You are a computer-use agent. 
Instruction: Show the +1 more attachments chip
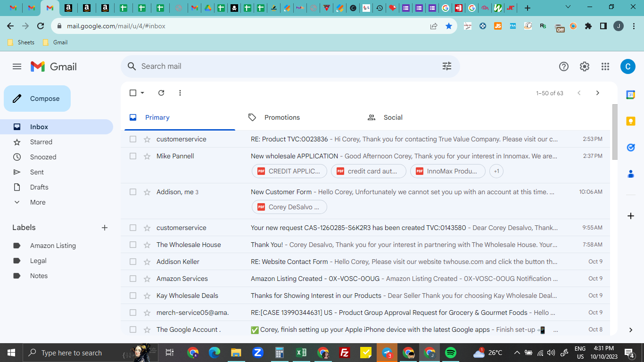pyautogui.click(x=496, y=171)
